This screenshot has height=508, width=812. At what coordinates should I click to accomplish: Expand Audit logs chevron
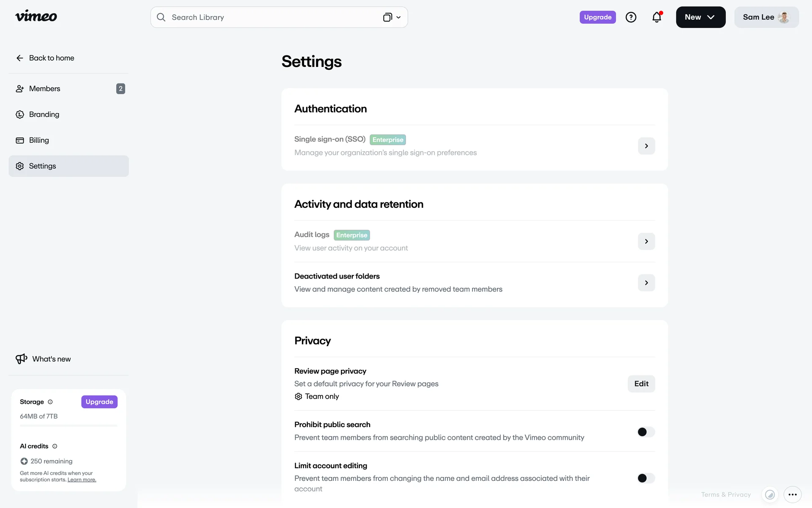click(x=646, y=241)
